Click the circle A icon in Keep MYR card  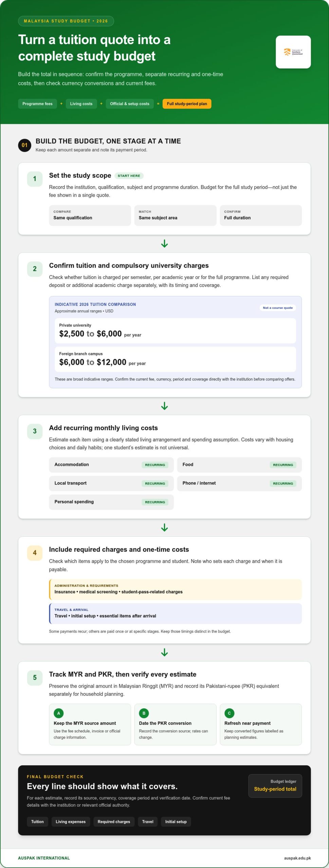58,713
